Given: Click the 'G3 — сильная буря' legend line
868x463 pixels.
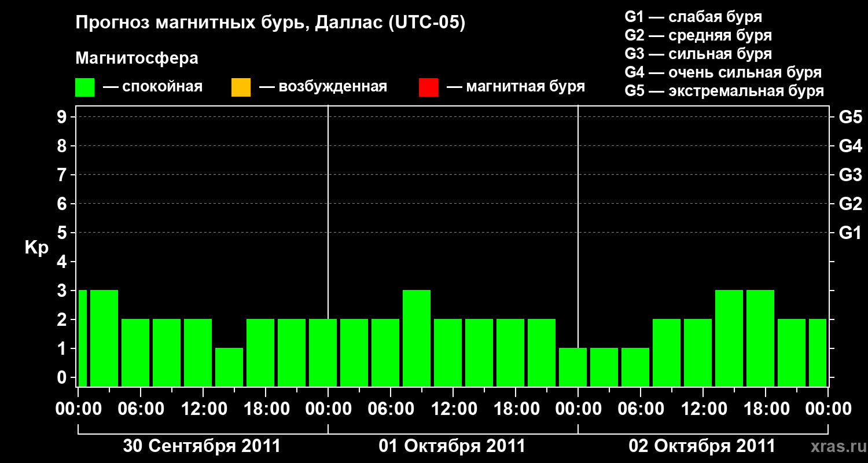Looking at the screenshot, I should [x=698, y=54].
